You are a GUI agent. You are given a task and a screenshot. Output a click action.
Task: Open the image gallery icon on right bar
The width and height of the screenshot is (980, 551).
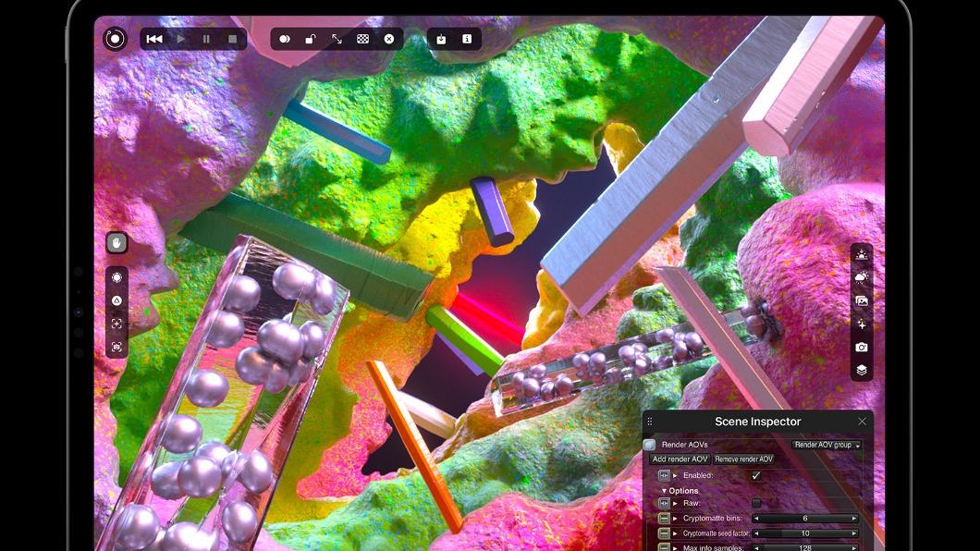click(862, 300)
